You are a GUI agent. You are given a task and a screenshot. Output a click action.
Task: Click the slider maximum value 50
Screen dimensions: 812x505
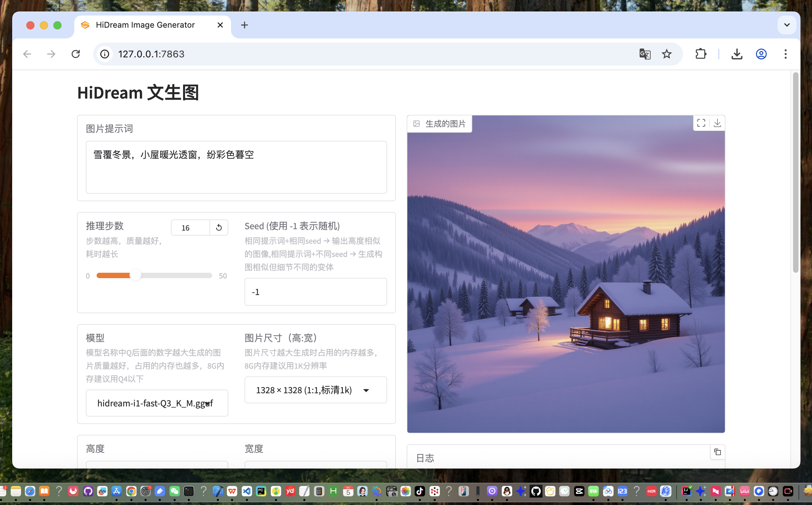point(223,276)
